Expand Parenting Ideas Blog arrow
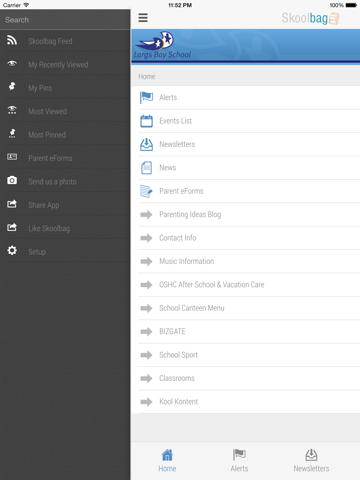Viewport: 360px width, 480px height. pos(146,214)
